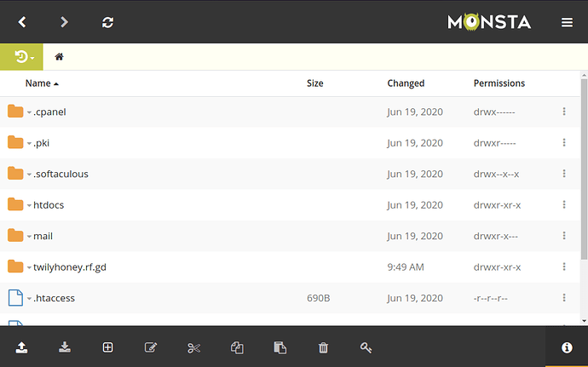The height and width of the screenshot is (367, 588).
Task: Expand the dropdown arrow beside htdocs
Action: point(29,206)
